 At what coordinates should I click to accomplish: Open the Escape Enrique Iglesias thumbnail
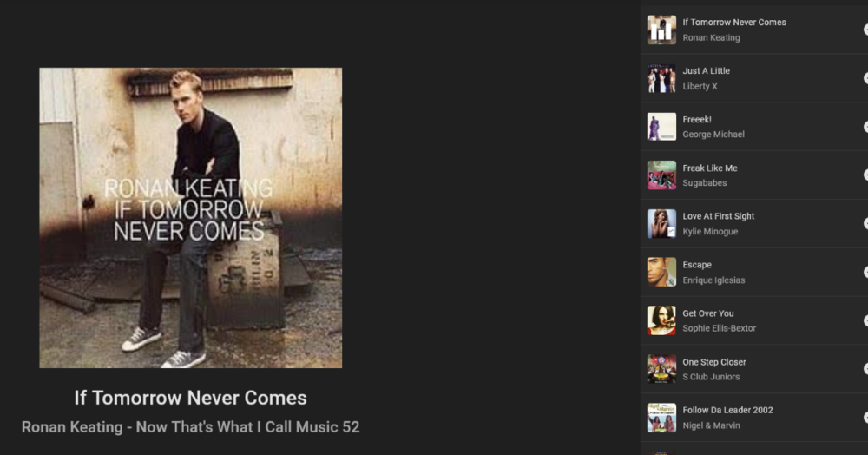[x=661, y=272]
